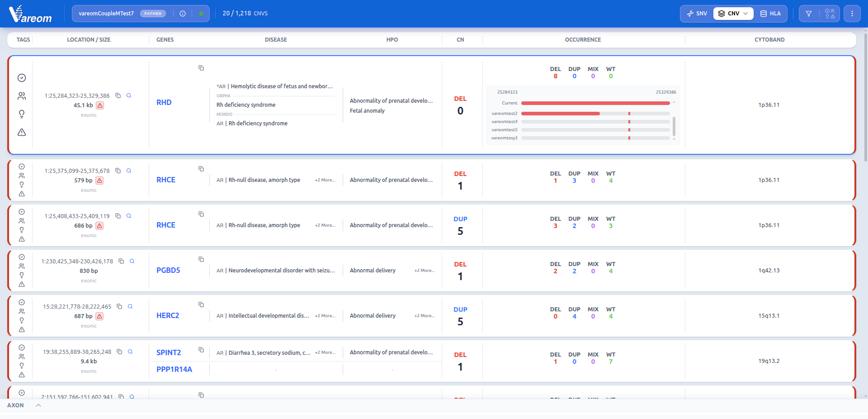This screenshot has height=419, width=868.
Task: Expand +2 More diseases in 579 bp RHCE row
Action: (x=325, y=180)
